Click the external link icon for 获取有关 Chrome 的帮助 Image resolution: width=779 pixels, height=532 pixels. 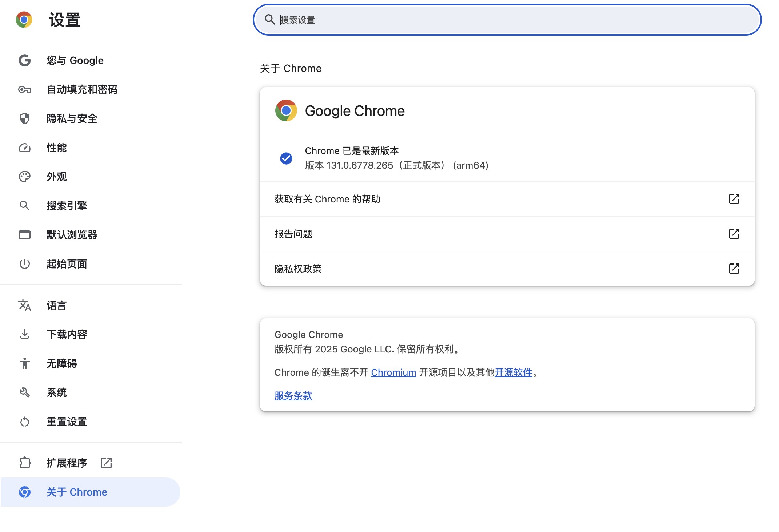(734, 199)
